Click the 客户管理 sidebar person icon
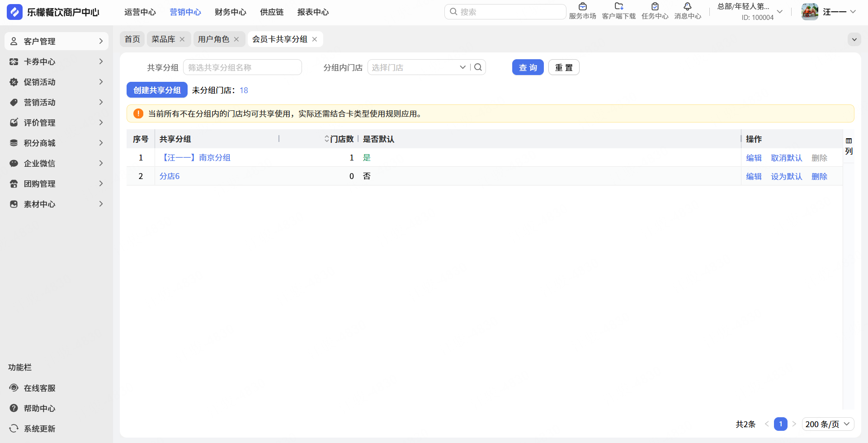Screen dimensions: 868x443 click(14, 41)
